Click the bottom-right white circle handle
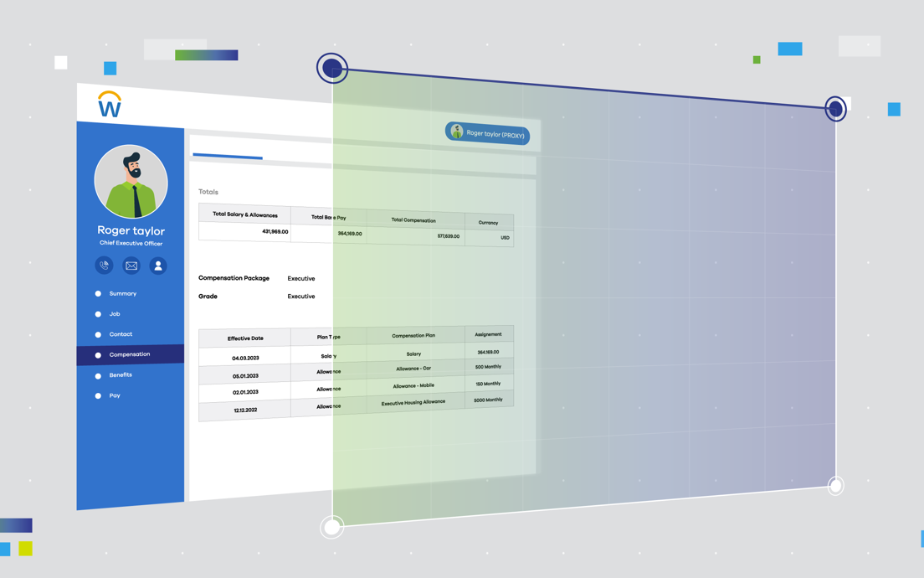This screenshot has width=924, height=578. [x=835, y=486]
